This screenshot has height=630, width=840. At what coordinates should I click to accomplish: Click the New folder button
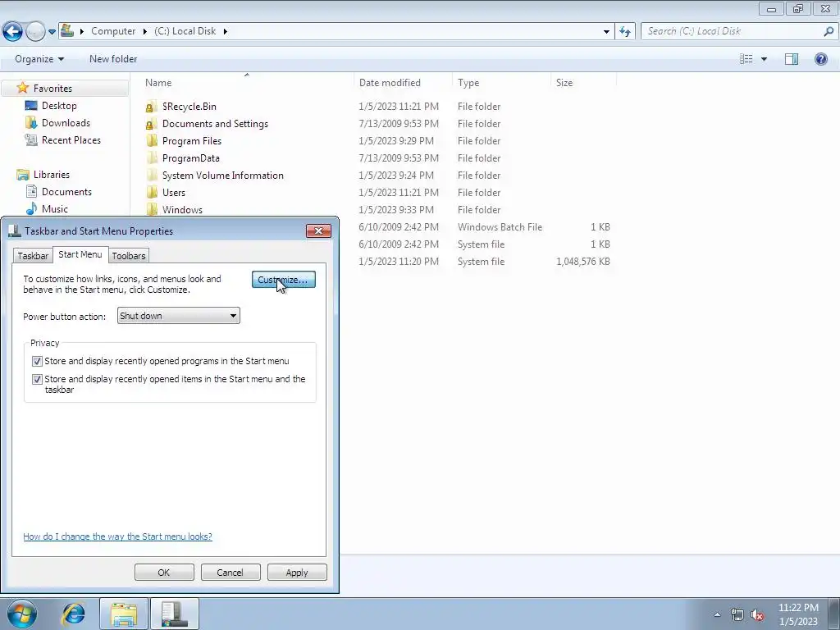(x=113, y=59)
